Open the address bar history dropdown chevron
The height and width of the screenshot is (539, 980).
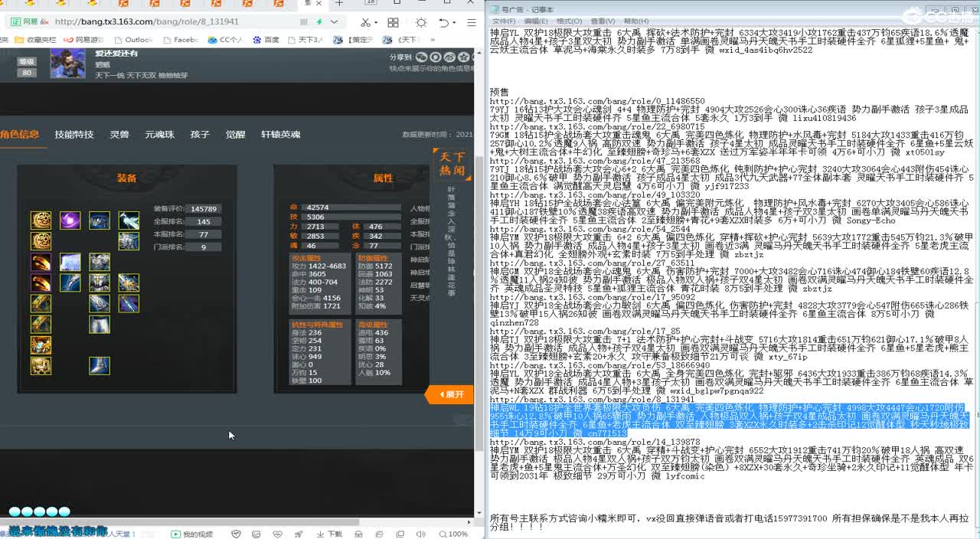pyautogui.click(x=334, y=22)
